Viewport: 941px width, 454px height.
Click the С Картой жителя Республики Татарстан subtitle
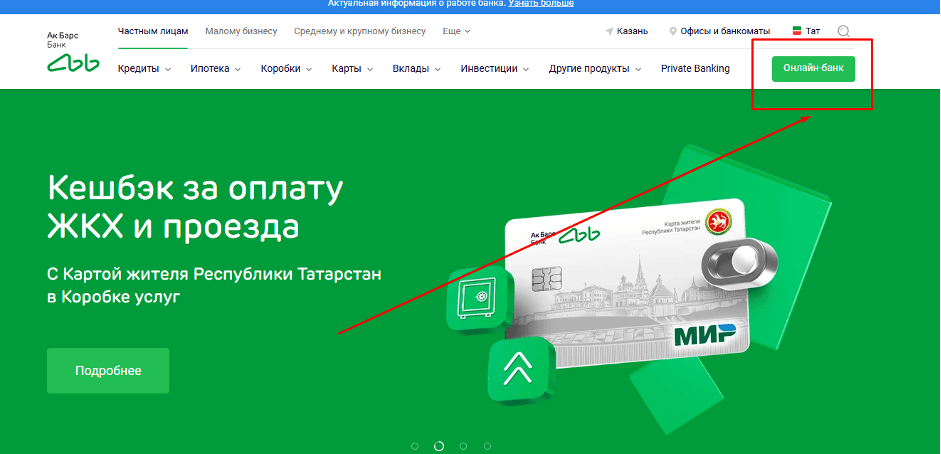pos(214,285)
